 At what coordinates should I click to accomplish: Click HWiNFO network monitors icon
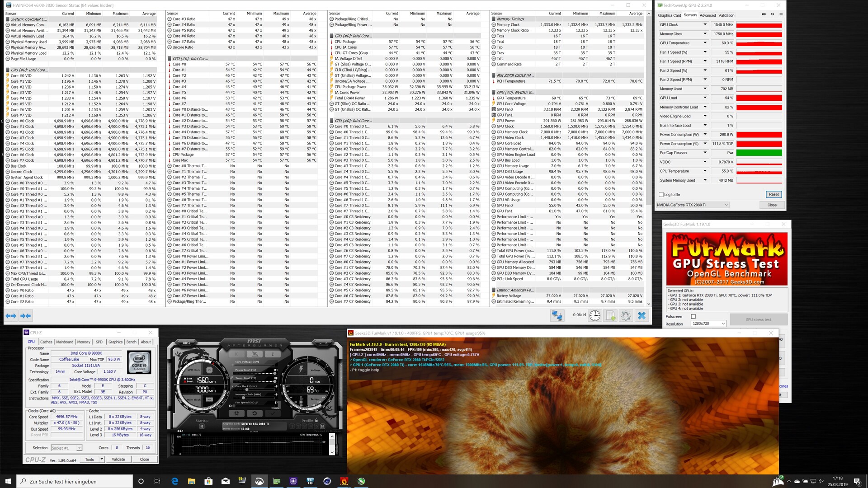557,315
